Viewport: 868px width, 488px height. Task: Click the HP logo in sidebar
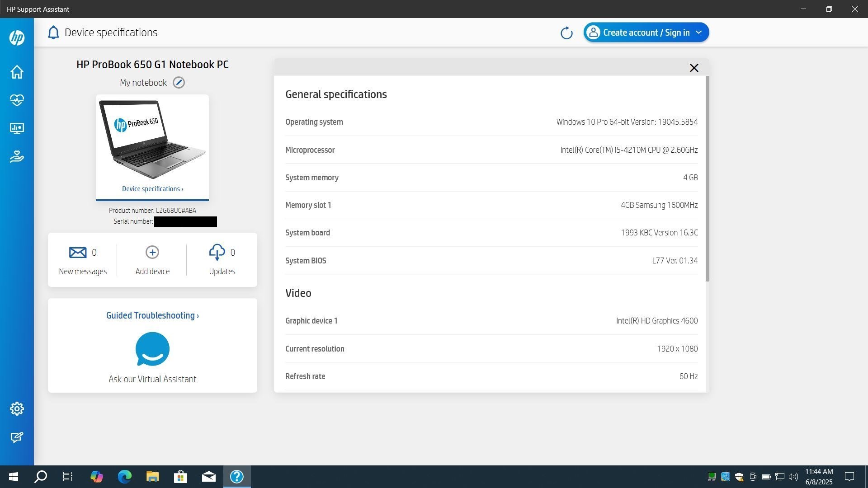[x=17, y=38]
